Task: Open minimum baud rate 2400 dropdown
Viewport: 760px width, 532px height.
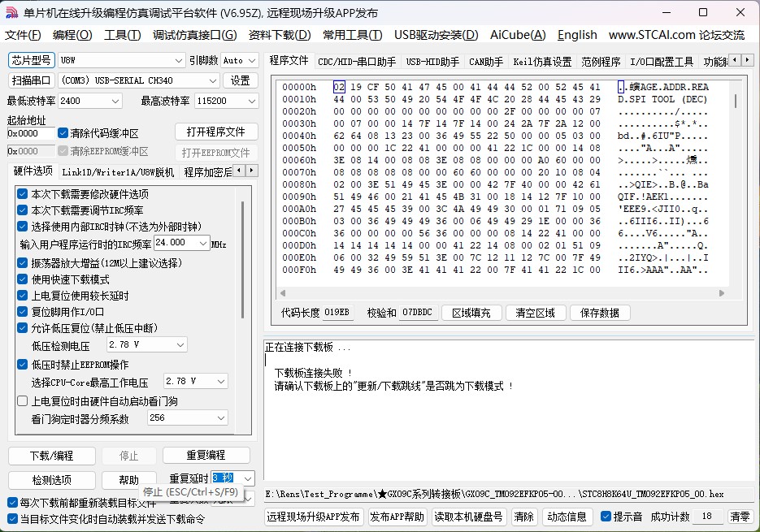Action: (x=115, y=101)
